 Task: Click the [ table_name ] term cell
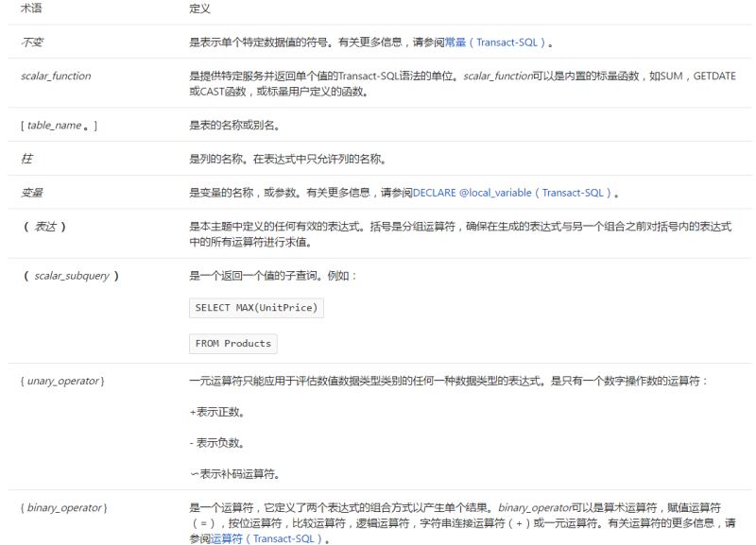point(58,126)
